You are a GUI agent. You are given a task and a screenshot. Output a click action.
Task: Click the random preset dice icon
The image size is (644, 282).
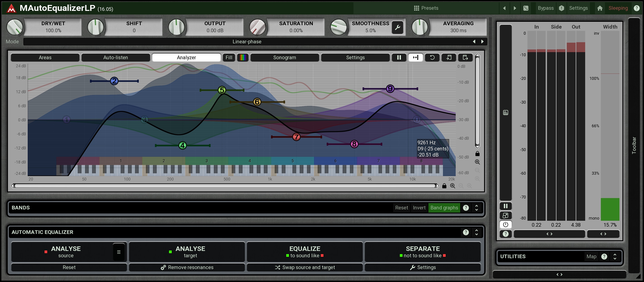(x=526, y=8)
